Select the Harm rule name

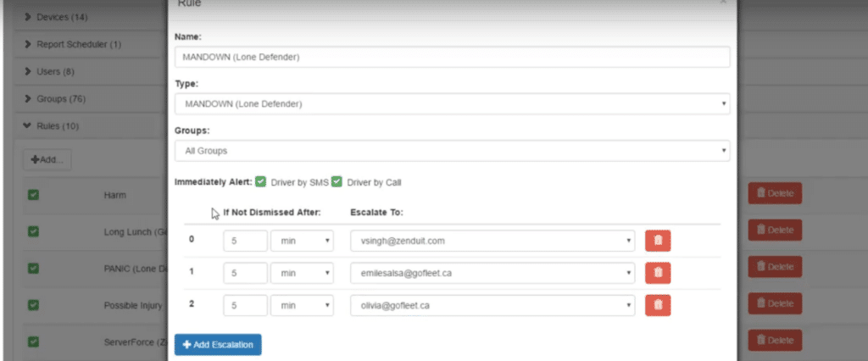114,195
